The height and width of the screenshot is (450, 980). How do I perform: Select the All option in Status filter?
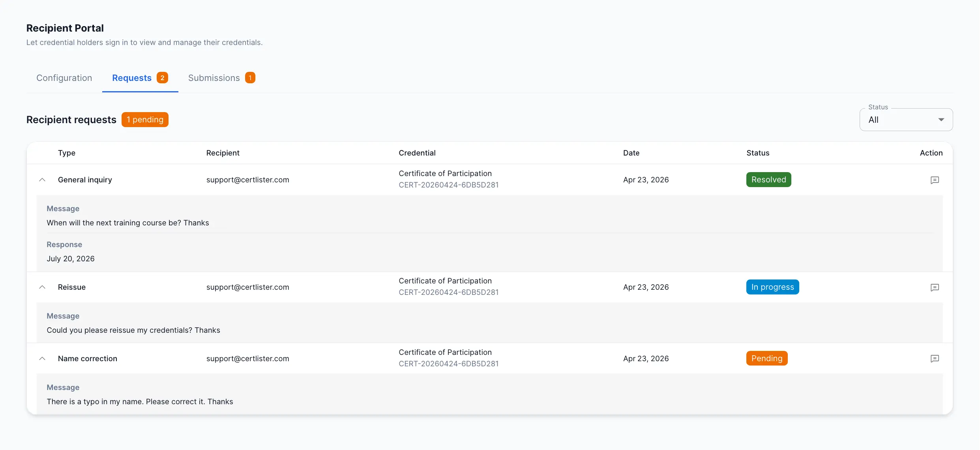click(874, 120)
